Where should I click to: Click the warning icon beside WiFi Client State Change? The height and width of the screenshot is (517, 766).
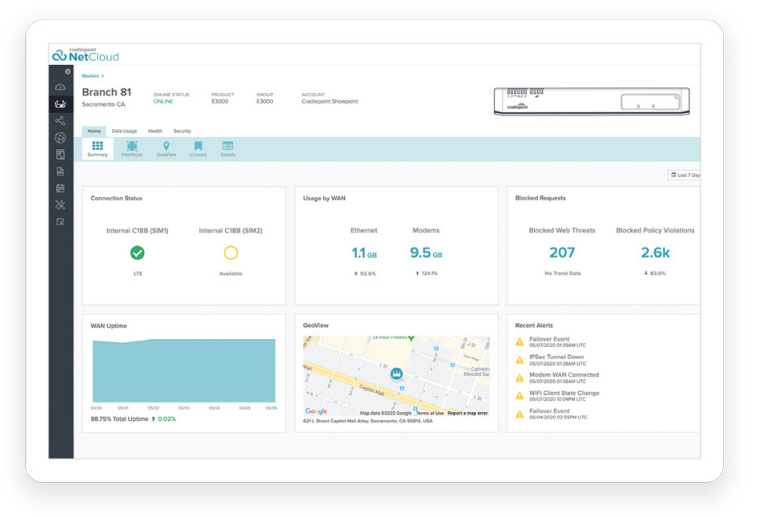click(x=520, y=396)
